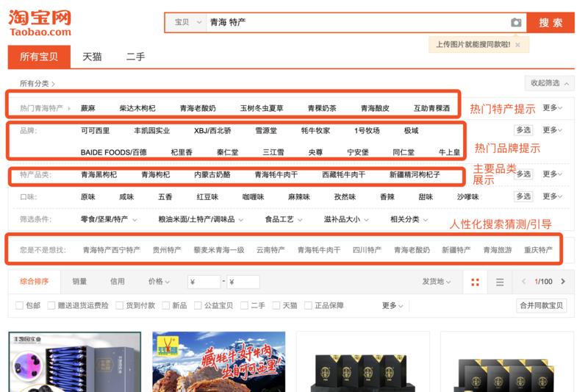Check the 天猫 filter checkbox

click(x=276, y=306)
